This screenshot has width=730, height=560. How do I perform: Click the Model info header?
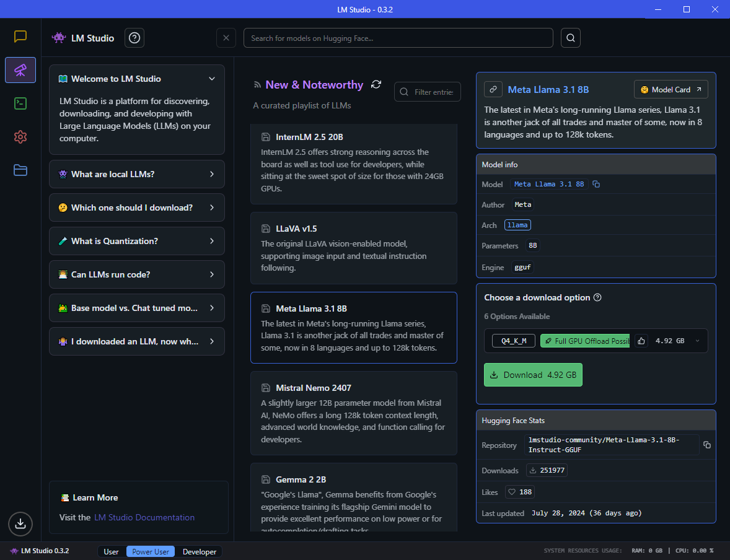coord(596,164)
